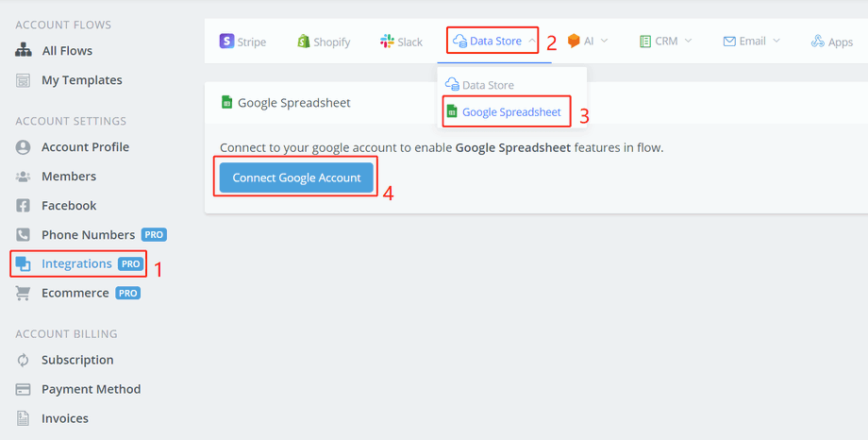Image resolution: width=868 pixels, height=440 pixels.
Task: Open the Integrations settings link
Action: tap(76, 263)
